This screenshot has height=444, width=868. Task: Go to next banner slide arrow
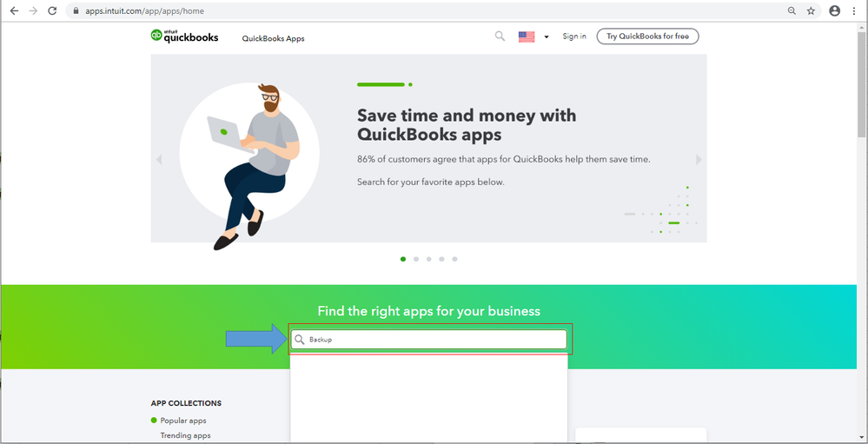coord(699,160)
